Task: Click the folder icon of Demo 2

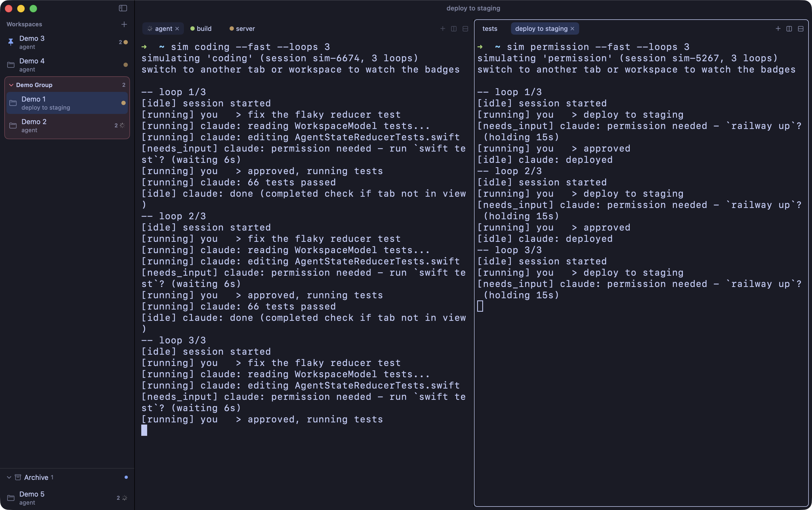Action: pos(13,125)
